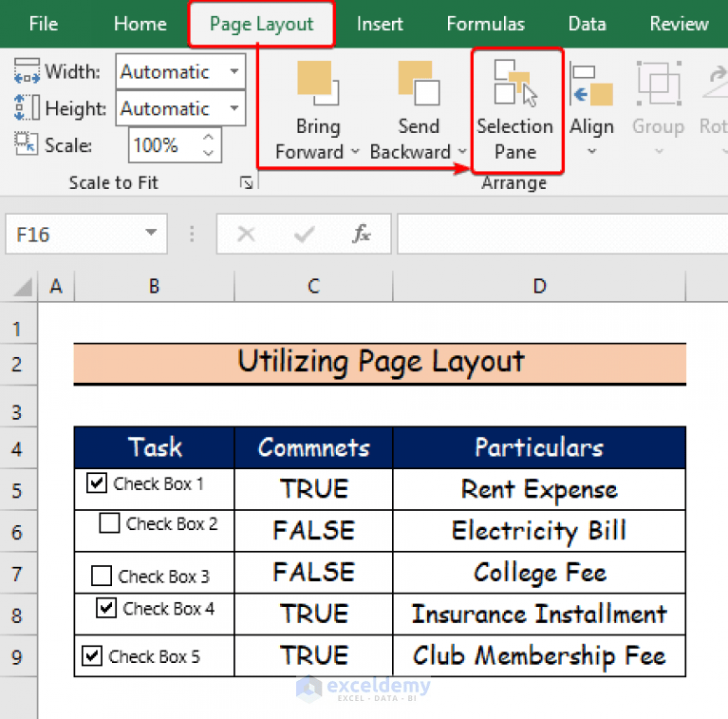Click the Width icon in Scale to Fit

pyautogui.click(x=27, y=71)
